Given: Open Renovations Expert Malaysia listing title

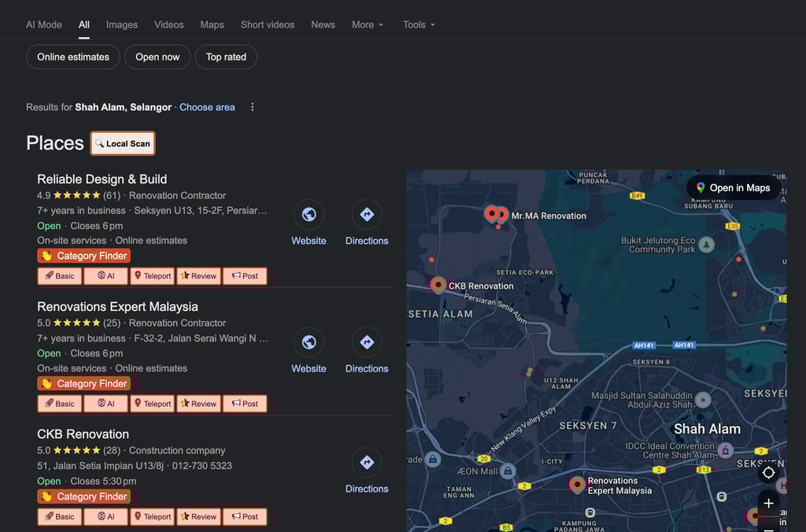Looking at the screenshot, I should (117, 306).
